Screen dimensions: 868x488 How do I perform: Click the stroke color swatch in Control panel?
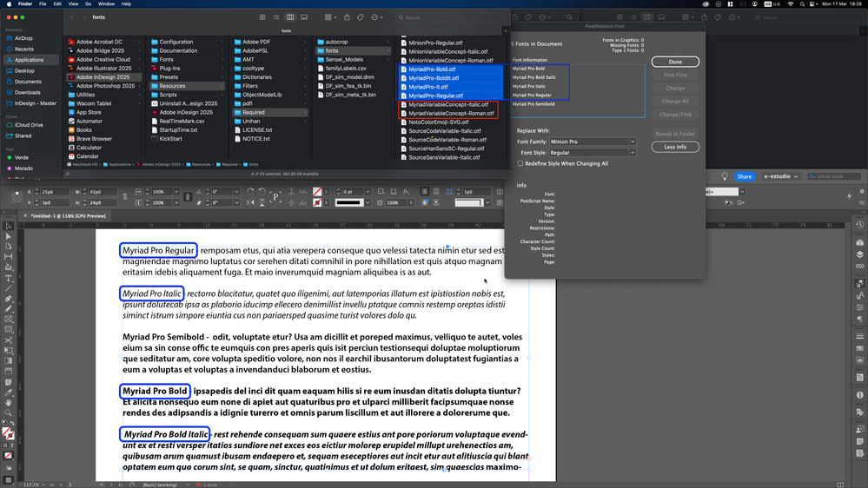[x=317, y=202]
